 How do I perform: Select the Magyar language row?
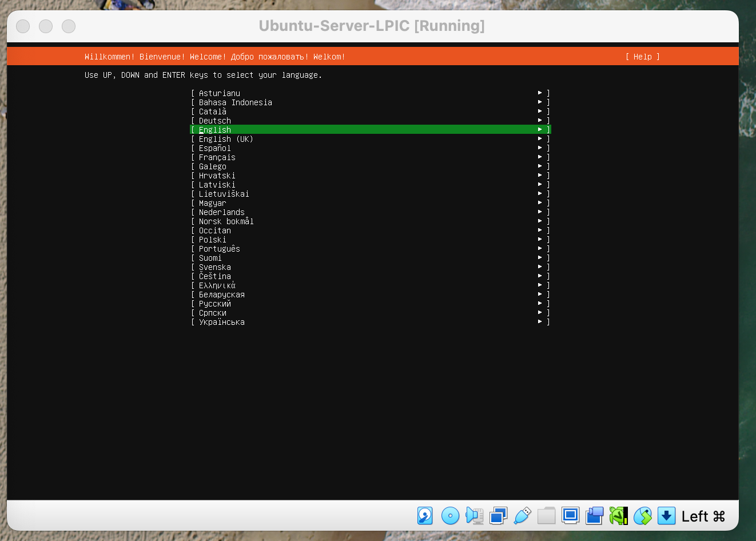coord(371,203)
